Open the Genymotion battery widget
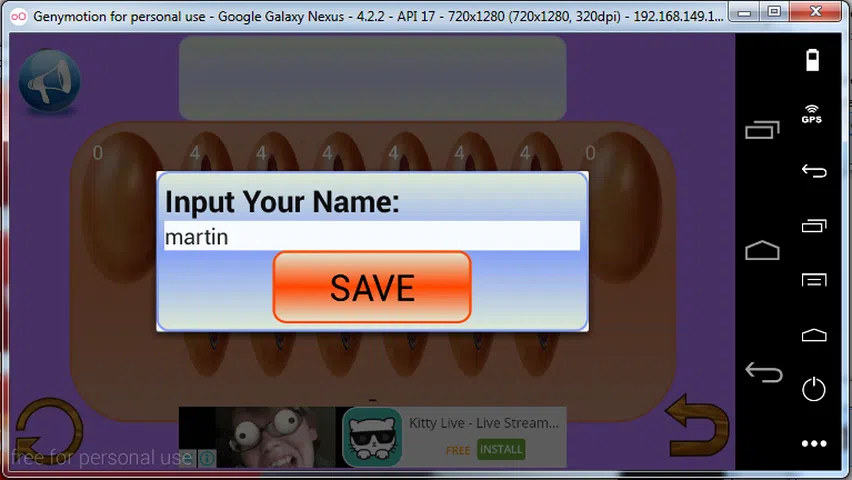 pos(812,60)
